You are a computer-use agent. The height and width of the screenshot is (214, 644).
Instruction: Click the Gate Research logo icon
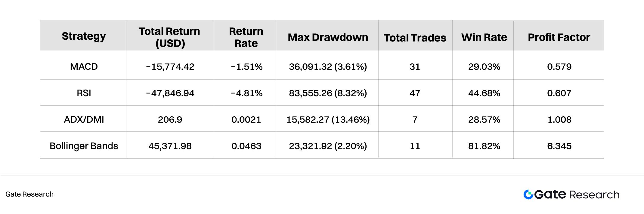click(528, 194)
